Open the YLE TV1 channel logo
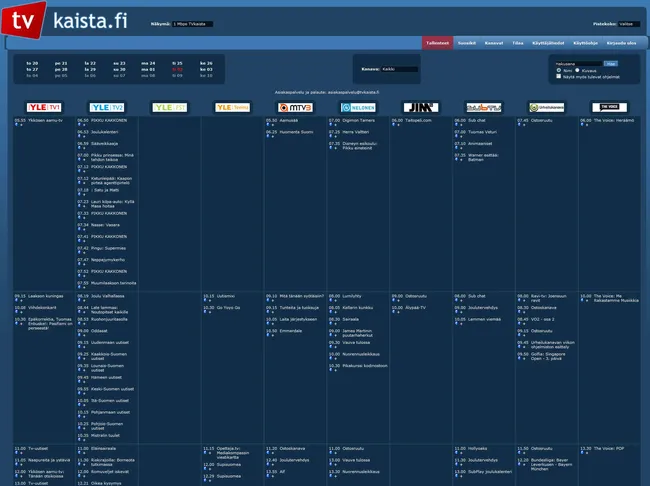This screenshot has width=650, height=486. click(x=44, y=107)
